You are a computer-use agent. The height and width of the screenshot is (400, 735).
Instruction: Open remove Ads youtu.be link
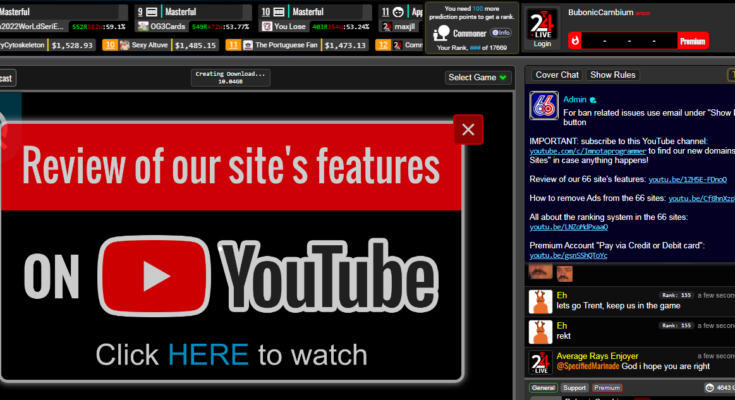pyautogui.click(x=701, y=198)
